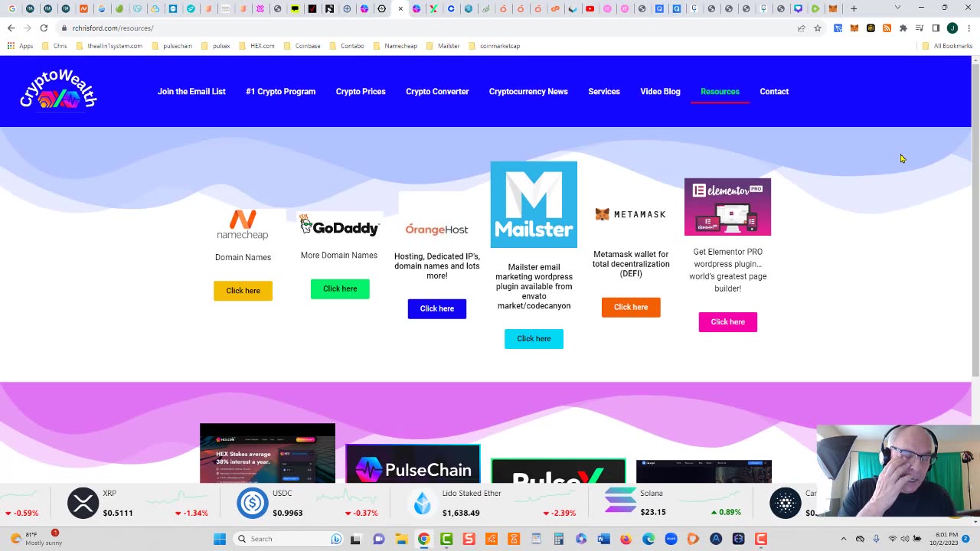The height and width of the screenshot is (551, 980).
Task: Show hidden system tray icons
Action: click(x=844, y=539)
